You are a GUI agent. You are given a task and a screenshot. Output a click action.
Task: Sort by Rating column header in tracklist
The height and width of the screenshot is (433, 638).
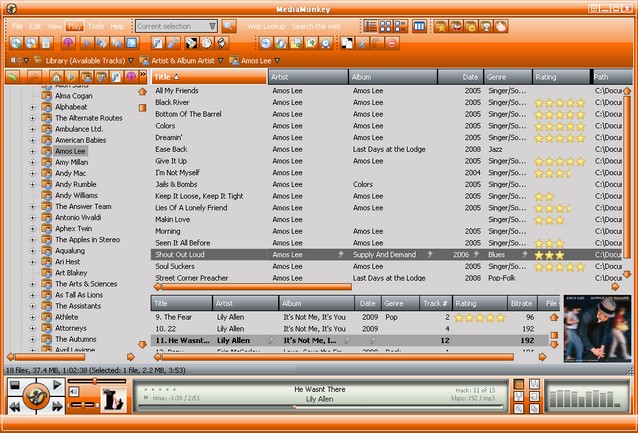pyautogui.click(x=561, y=77)
